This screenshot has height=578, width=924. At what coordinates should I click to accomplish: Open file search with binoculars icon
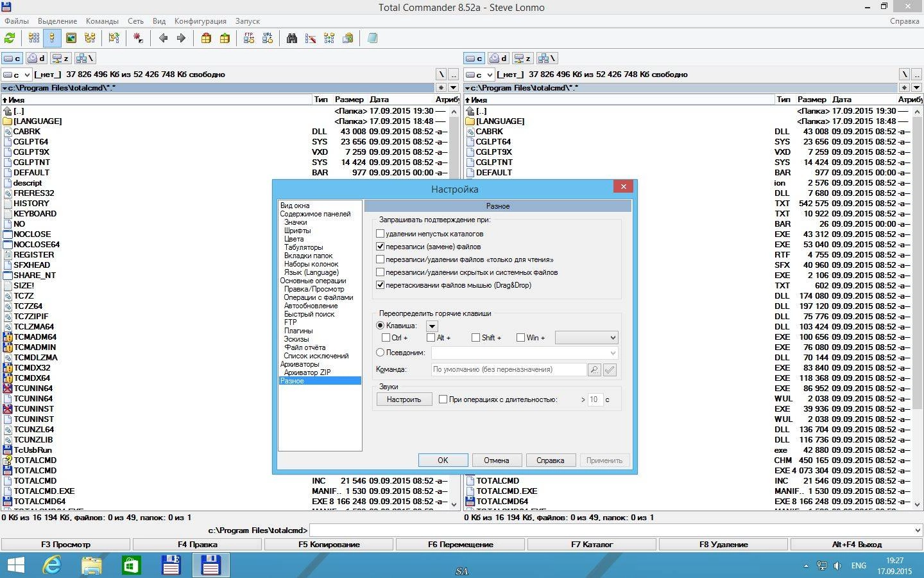pos(292,39)
